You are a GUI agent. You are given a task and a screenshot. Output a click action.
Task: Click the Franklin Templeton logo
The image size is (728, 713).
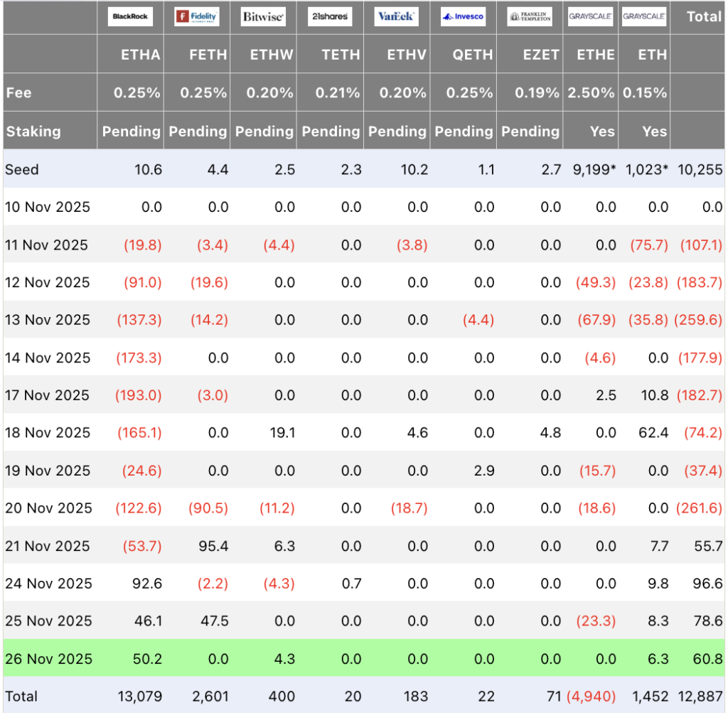point(530,16)
